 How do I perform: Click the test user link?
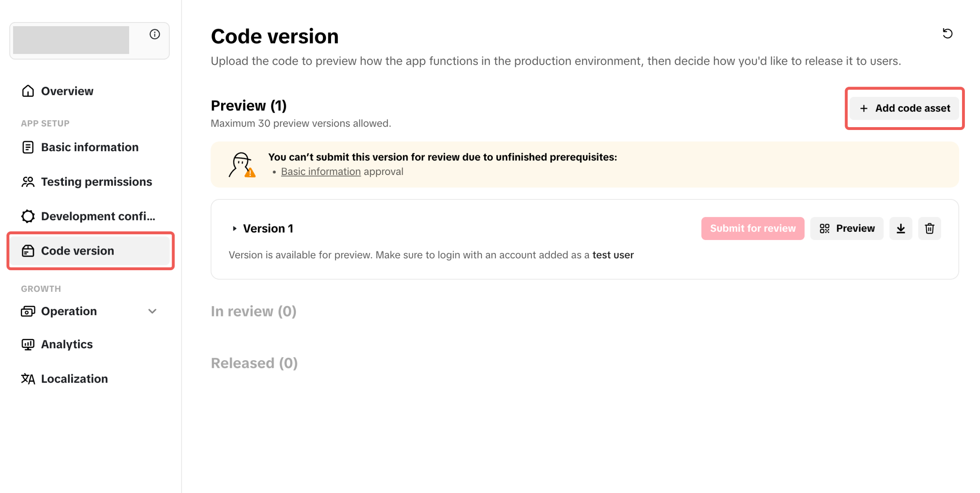click(x=613, y=255)
